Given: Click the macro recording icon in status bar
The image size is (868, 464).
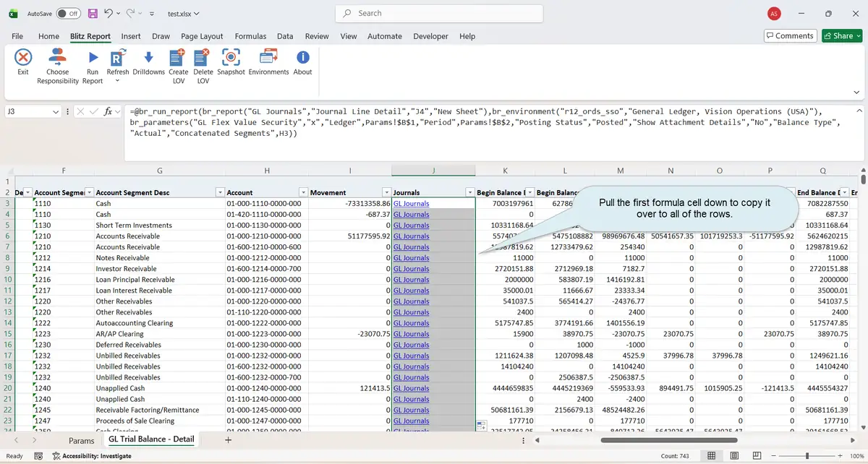Looking at the screenshot, I should point(37,456).
